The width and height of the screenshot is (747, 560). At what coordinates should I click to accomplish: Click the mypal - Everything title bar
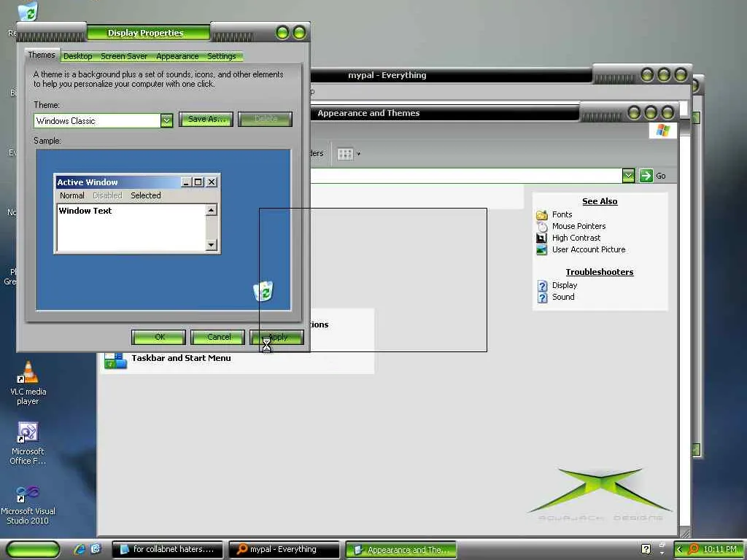point(451,75)
